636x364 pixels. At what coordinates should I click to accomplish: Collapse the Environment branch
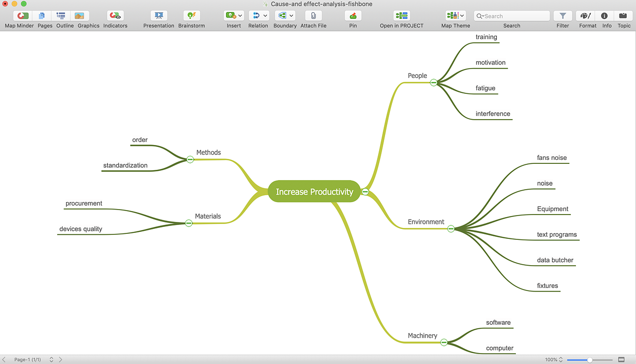pyautogui.click(x=451, y=229)
